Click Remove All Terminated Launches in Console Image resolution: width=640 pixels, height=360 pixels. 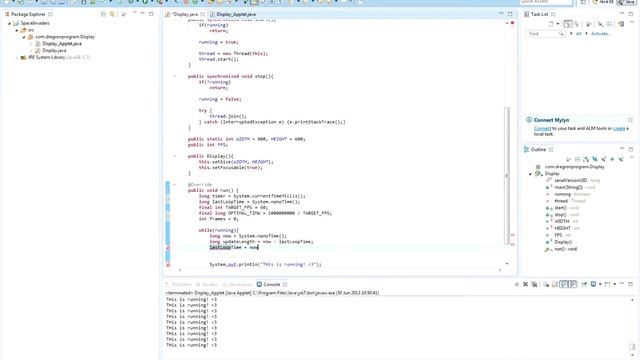pyautogui.click(x=534, y=284)
